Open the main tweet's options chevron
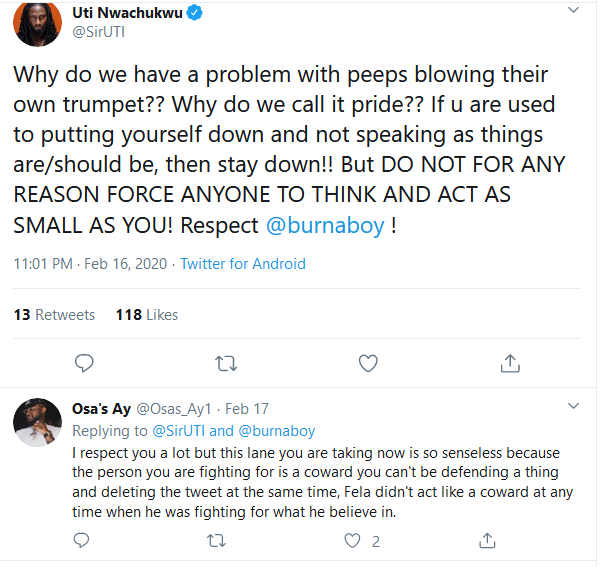Screen dimensions: 601x567 [573, 11]
